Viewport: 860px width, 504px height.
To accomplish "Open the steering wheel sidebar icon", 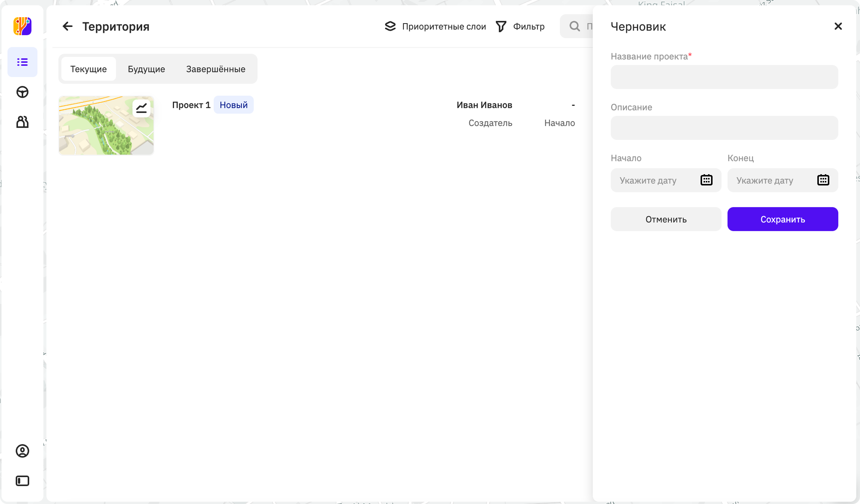I will tap(22, 92).
